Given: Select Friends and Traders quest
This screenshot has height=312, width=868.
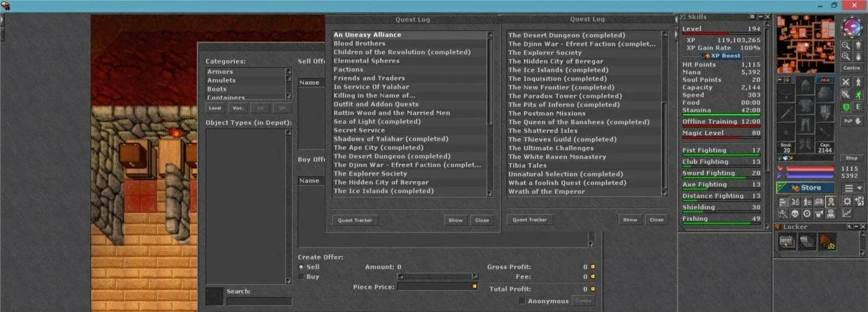Looking at the screenshot, I should pyautogui.click(x=409, y=78).
